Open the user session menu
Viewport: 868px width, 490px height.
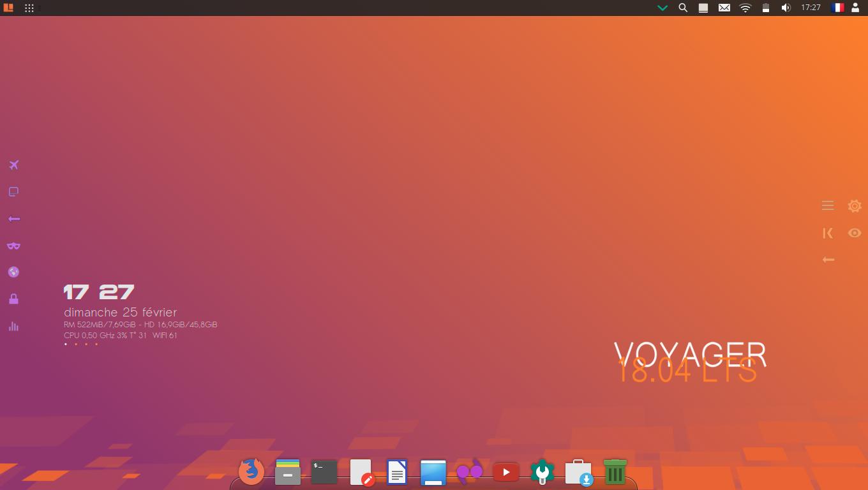(x=856, y=8)
